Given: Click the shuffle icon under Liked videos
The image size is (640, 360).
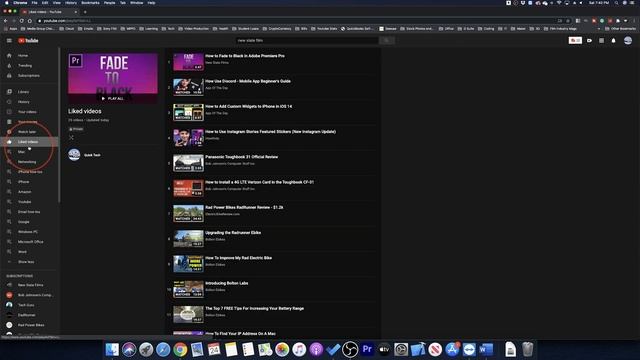Looking at the screenshot, I should pyautogui.click(x=71, y=138).
